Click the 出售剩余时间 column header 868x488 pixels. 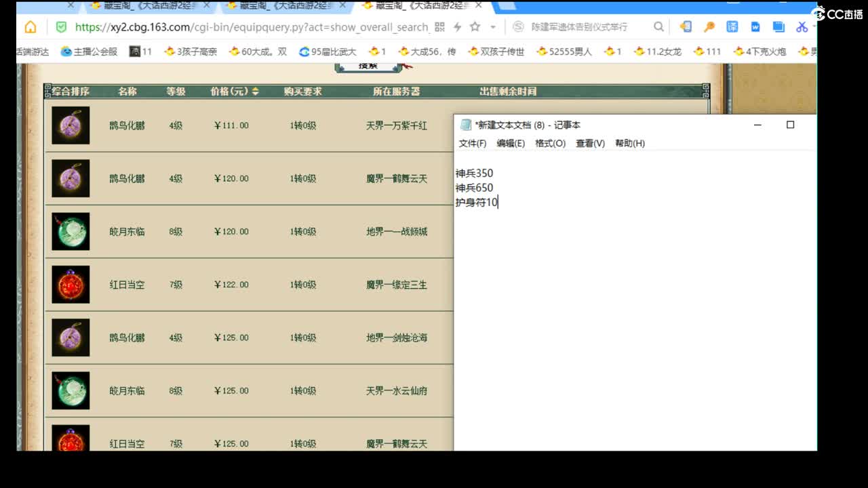pos(508,91)
